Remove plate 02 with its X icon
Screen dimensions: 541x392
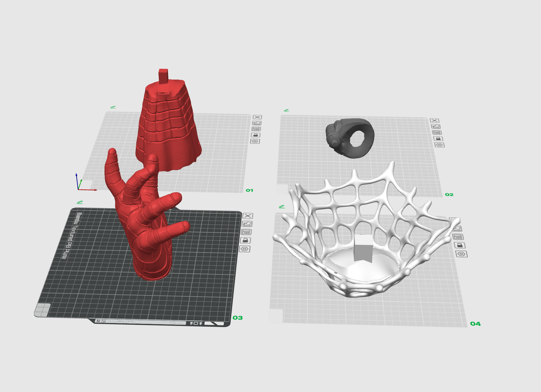click(434, 121)
